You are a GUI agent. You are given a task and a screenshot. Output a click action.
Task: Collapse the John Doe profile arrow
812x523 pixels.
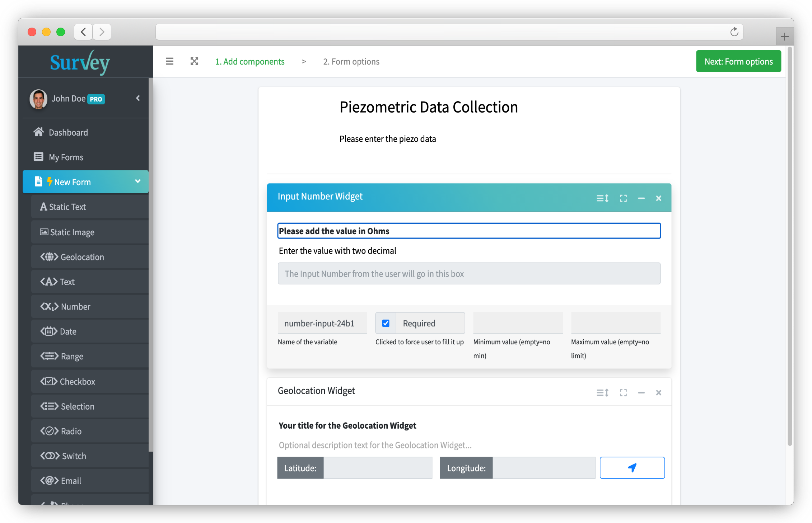click(138, 98)
